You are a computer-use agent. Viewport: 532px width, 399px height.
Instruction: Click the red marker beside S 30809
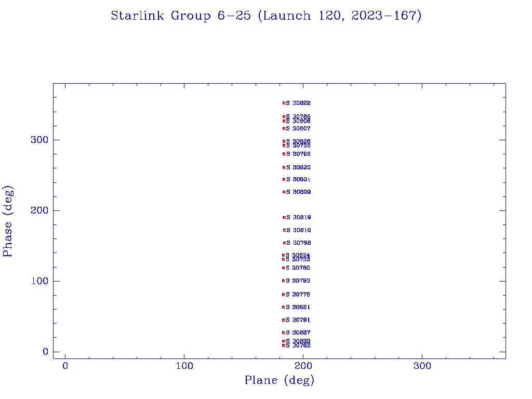(x=284, y=192)
